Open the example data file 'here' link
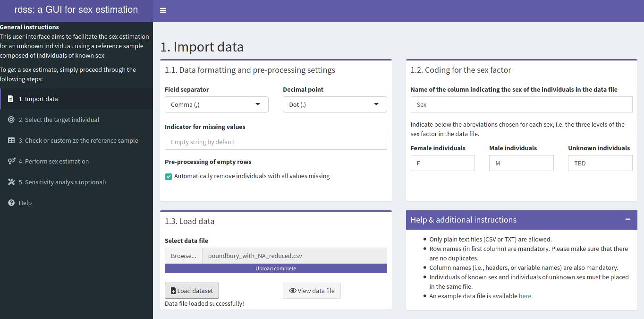The width and height of the screenshot is (644, 319). pyautogui.click(x=525, y=296)
